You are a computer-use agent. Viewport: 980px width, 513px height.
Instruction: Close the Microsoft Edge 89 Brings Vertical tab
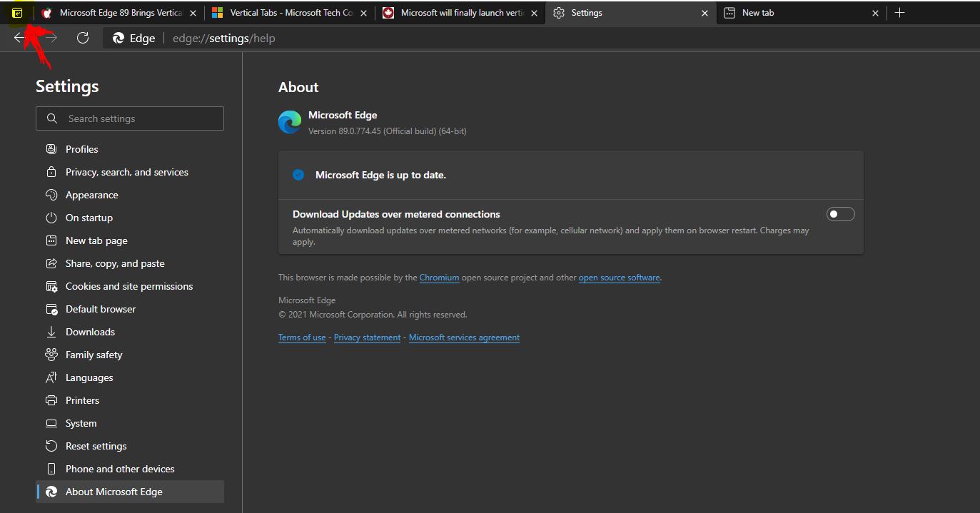pyautogui.click(x=193, y=13)
